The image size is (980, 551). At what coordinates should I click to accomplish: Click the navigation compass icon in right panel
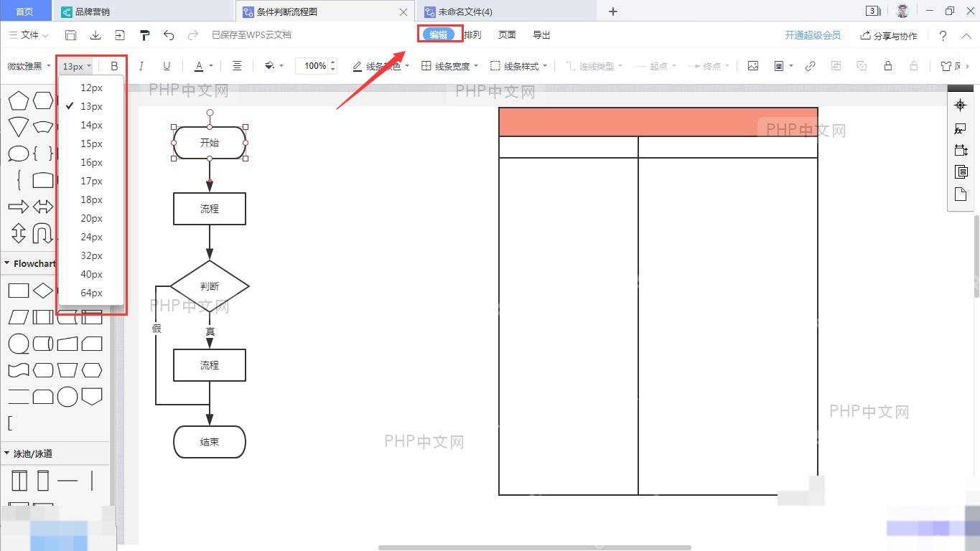(x=960, y=105)
